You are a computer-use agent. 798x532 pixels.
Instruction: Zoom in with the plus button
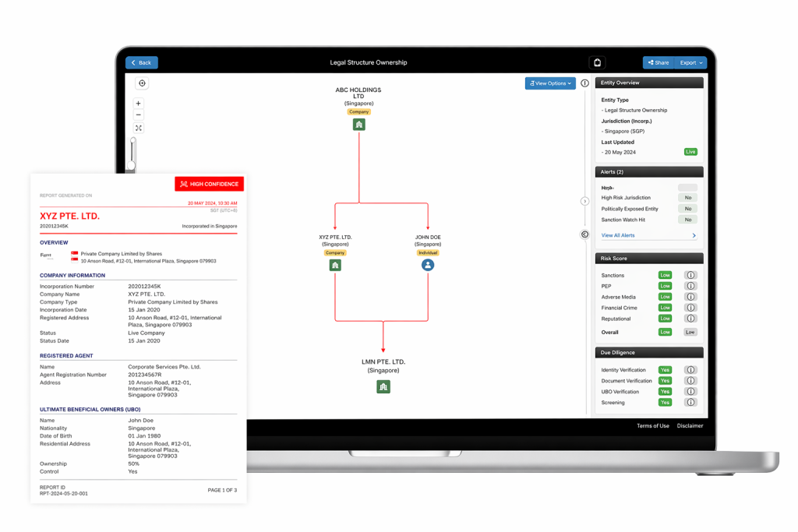click(x=139, y=103)
